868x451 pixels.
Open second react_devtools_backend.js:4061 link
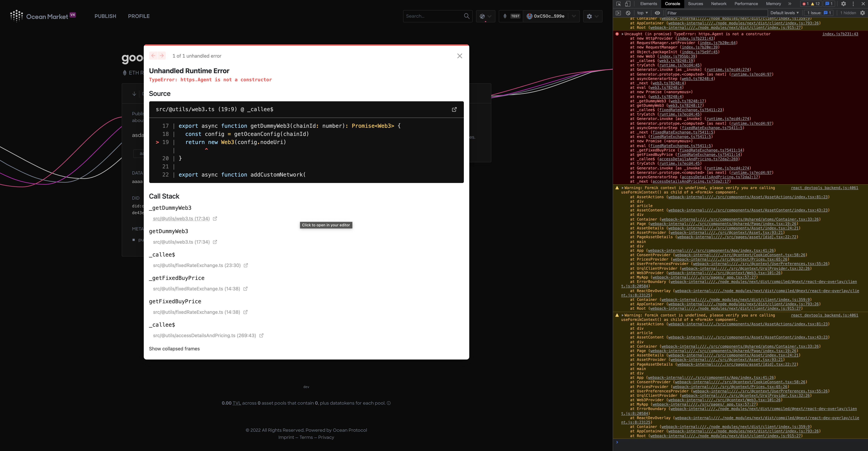825,315
